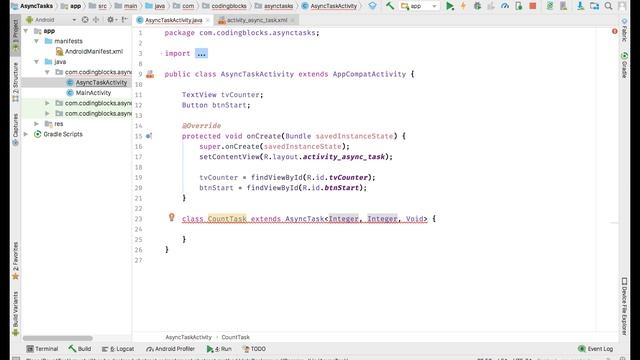The image size is (640, 360).
Task: Expand the Gradle Scripts node
Action: coord(26,134)
